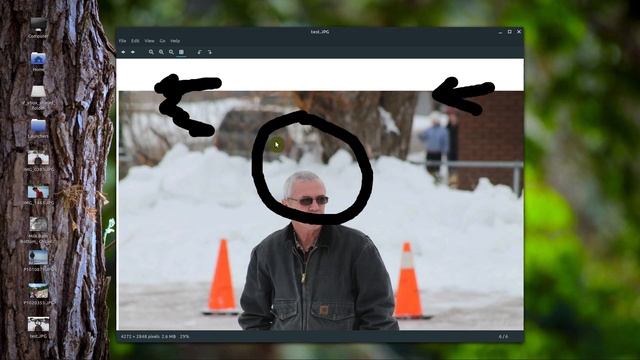Close the image viewer window
The width and height of the screenshot is (640, 360).
pyautogui.click(x=519, y=32)
